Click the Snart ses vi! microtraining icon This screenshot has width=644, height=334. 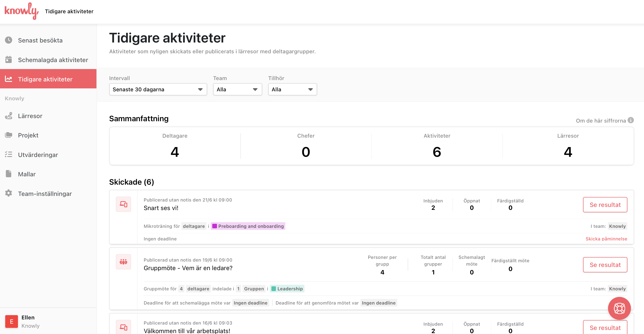[123, 204]
